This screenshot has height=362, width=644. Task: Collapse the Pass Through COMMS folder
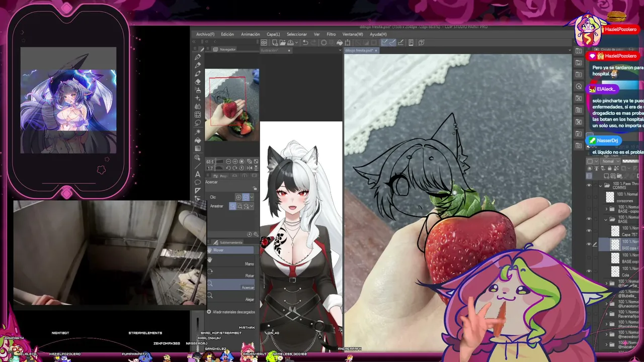[600, 186]
